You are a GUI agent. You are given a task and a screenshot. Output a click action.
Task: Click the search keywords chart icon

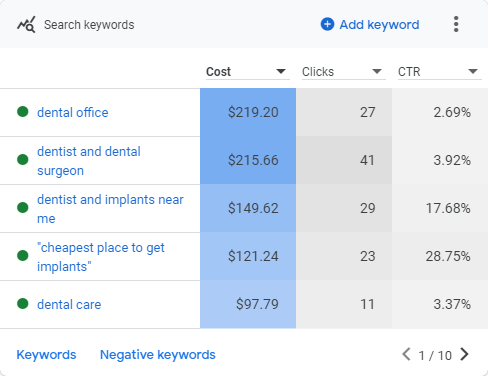26,24
